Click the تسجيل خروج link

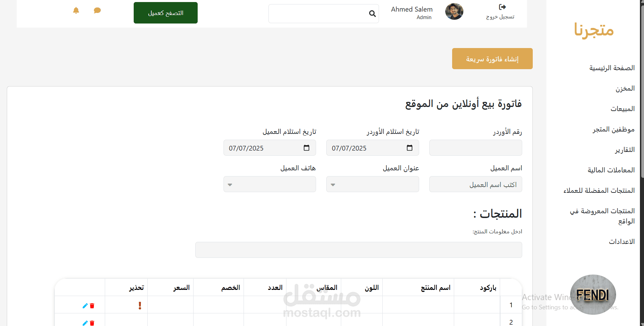click(x=500, y=17)
